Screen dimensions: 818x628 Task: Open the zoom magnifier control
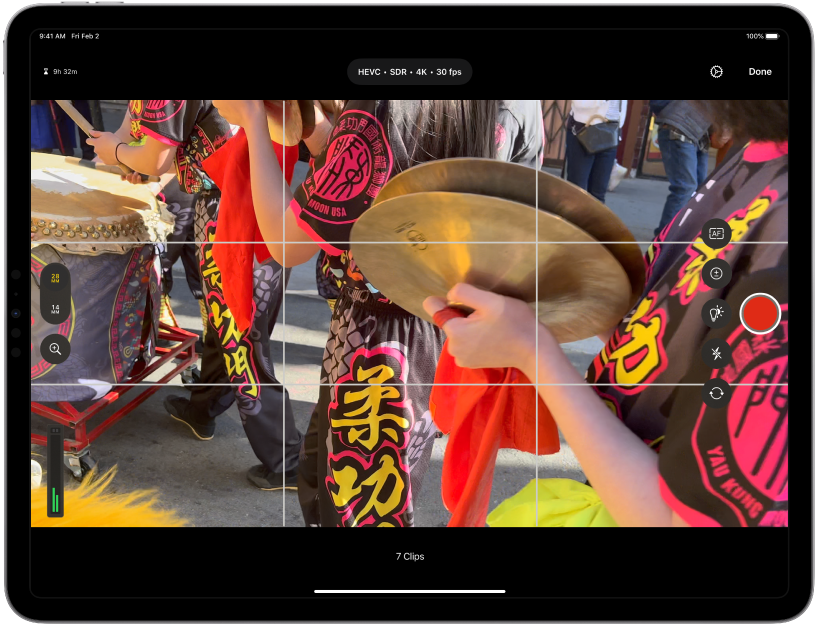55,348
